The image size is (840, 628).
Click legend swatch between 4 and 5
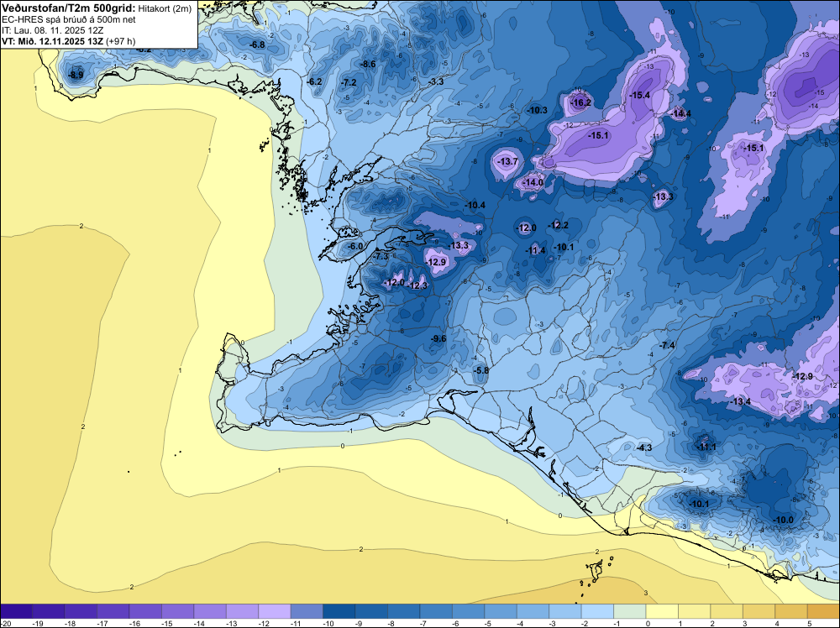[x=790, y=611]
